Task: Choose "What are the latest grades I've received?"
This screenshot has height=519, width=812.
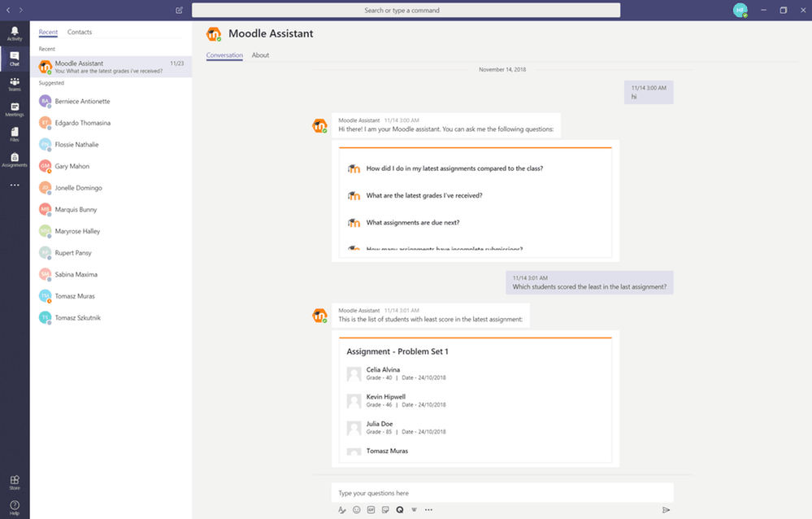Action: (423, 196)
